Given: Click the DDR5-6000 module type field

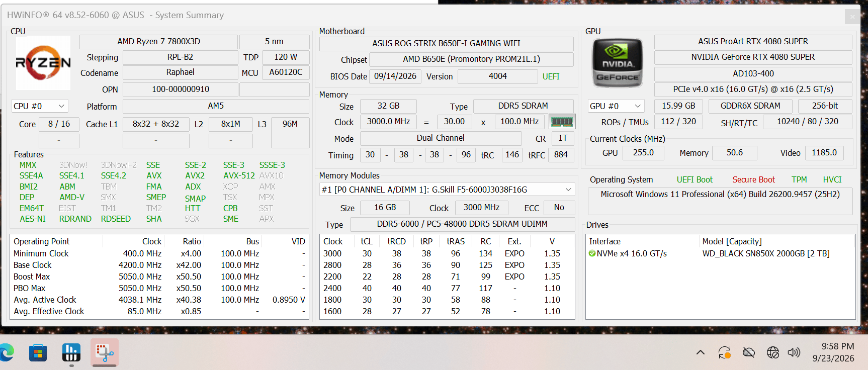Looking at the screenshot, I should (x=462, y=224).
